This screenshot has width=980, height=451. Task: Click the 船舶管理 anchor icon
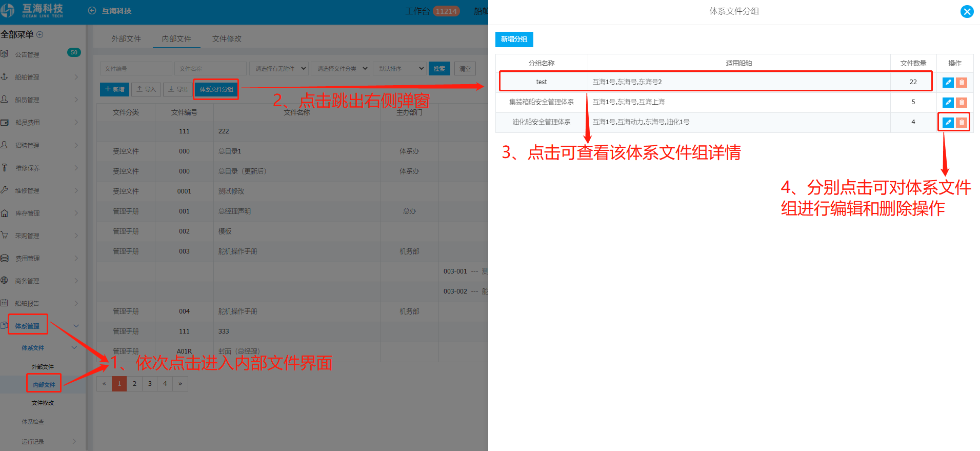point(4,76)
